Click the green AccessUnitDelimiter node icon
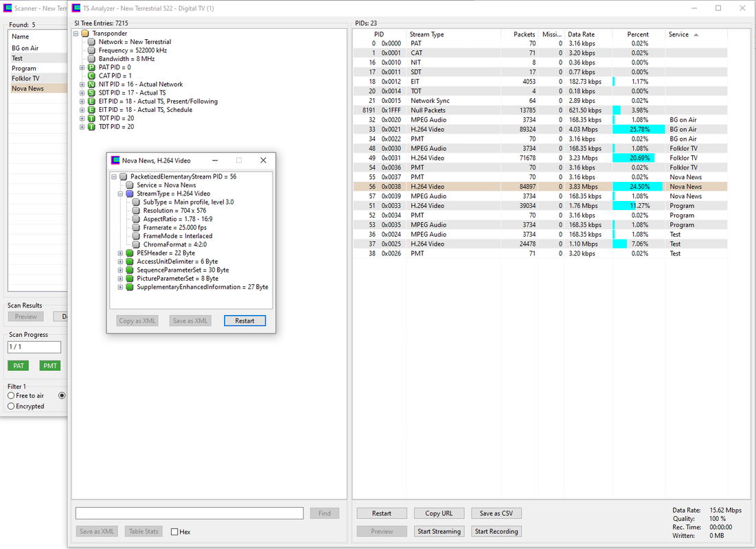Screen dimensions: 756x549 pos(129,261)
